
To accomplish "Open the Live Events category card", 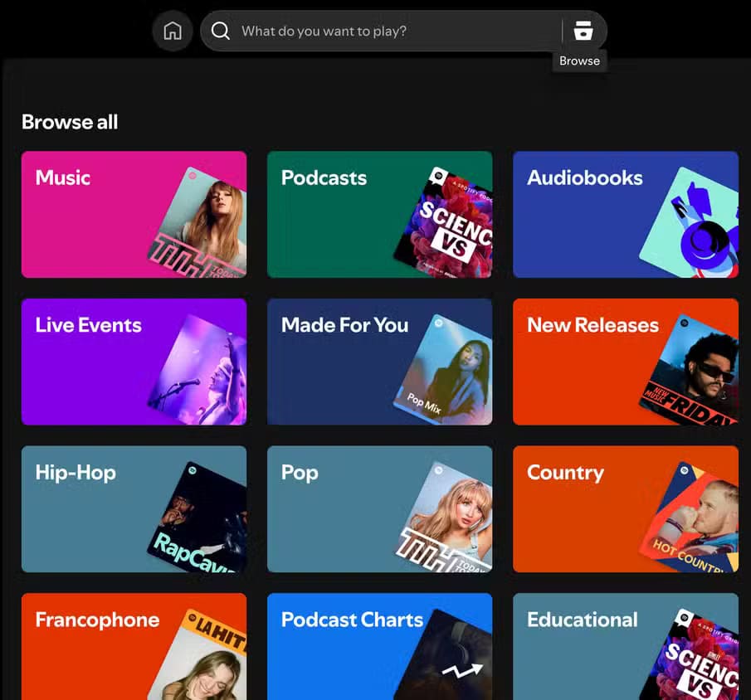I will [x=134, y=362].
